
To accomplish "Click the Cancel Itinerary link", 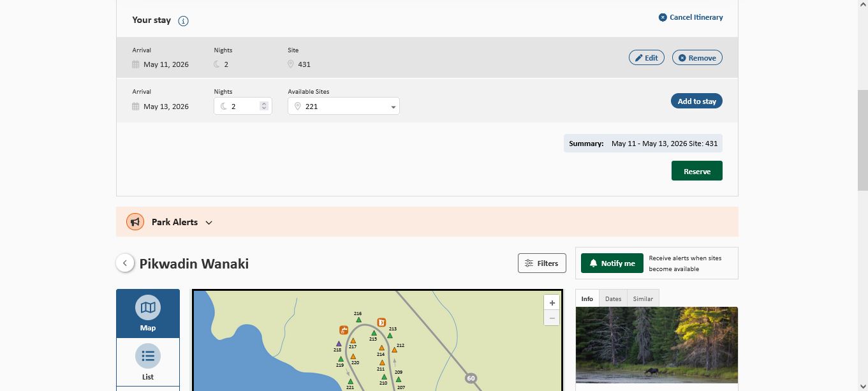I will (691, 17).
